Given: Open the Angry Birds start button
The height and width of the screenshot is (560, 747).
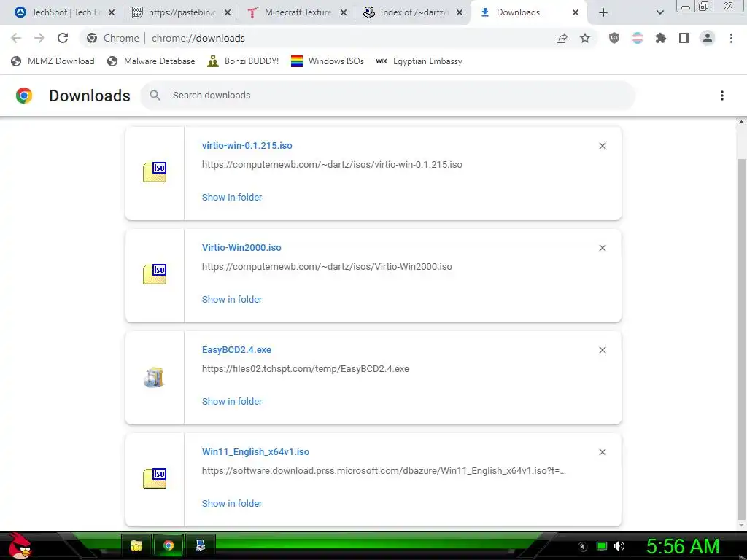Looking at the screenshot, I should point(20,545).
